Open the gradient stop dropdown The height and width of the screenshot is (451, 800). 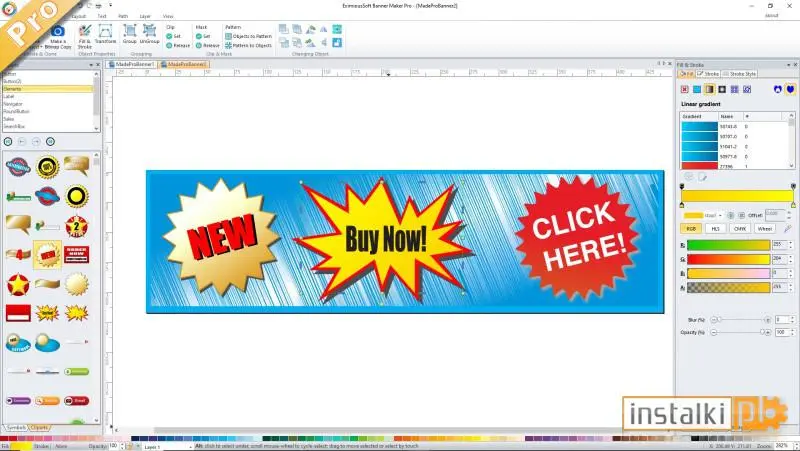tap(720, 215)
